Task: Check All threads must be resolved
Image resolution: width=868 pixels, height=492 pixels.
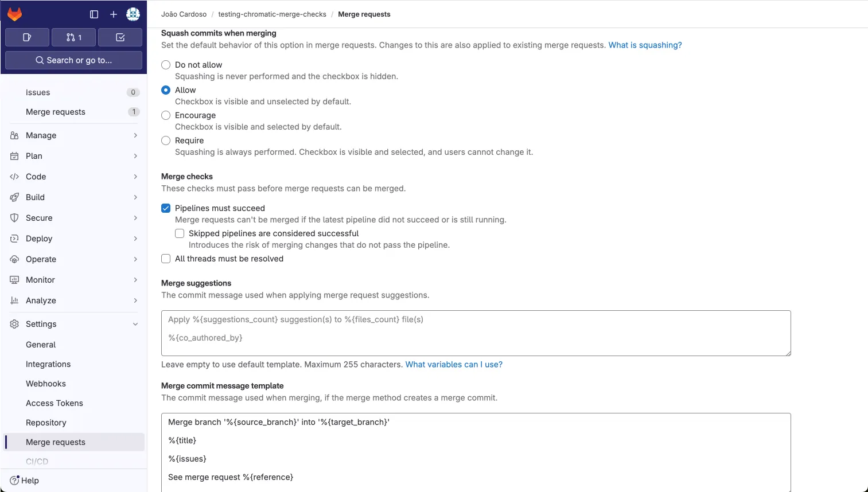Action: [x=166, y=259]
